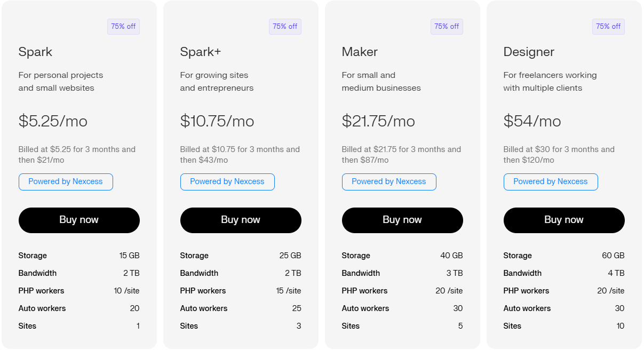Click Powered by Nexcess in Designer card

point(551,181)
